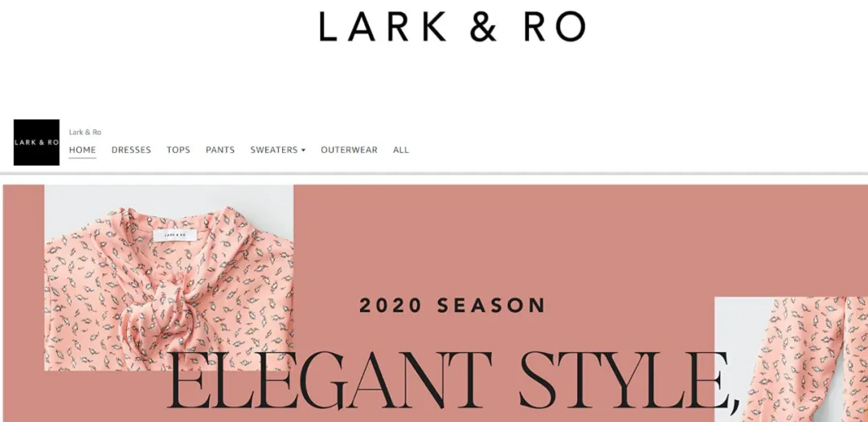Select the TOPS menu item
The width and height of the screenshot is (868, 422).
coord(178,150)
